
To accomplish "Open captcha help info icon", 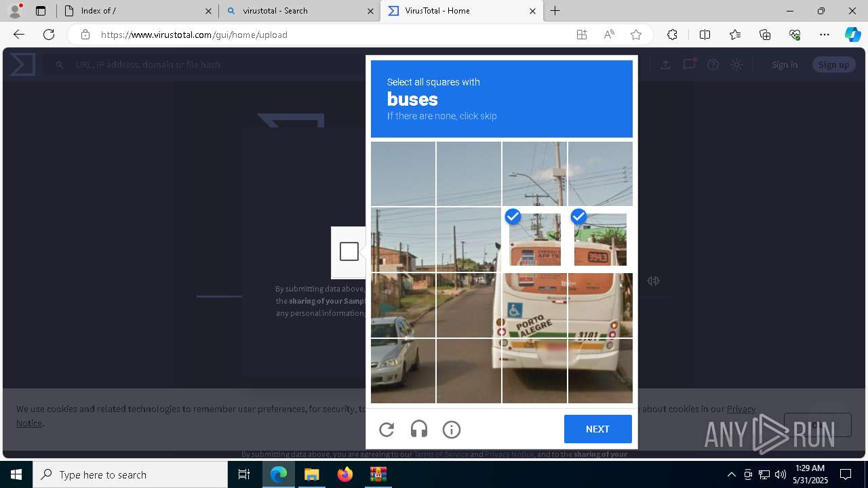I will click(x=452, y=429).
